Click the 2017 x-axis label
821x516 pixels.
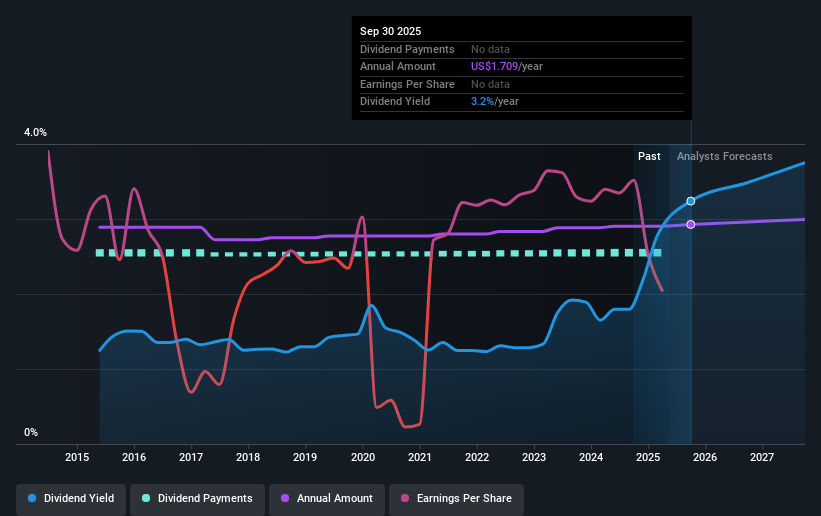point(191,457)
